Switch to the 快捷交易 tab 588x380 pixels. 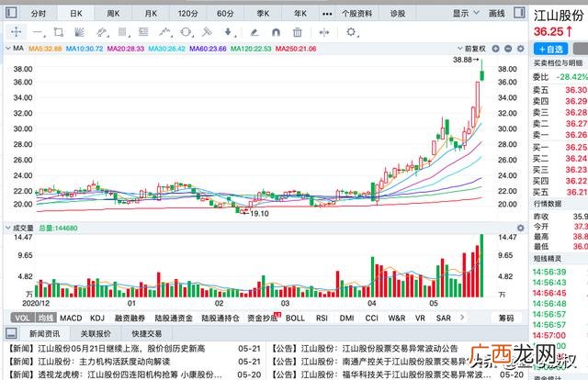click(147, 333)
